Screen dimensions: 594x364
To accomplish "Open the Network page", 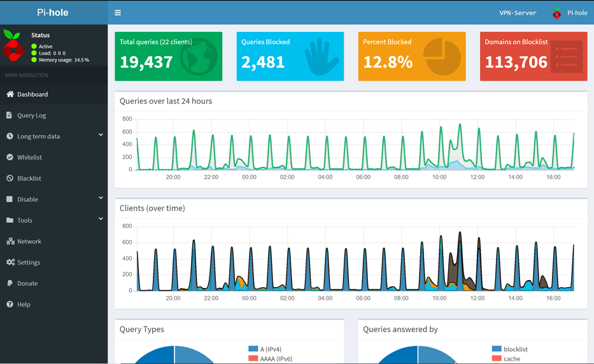I will click(53, 241).
